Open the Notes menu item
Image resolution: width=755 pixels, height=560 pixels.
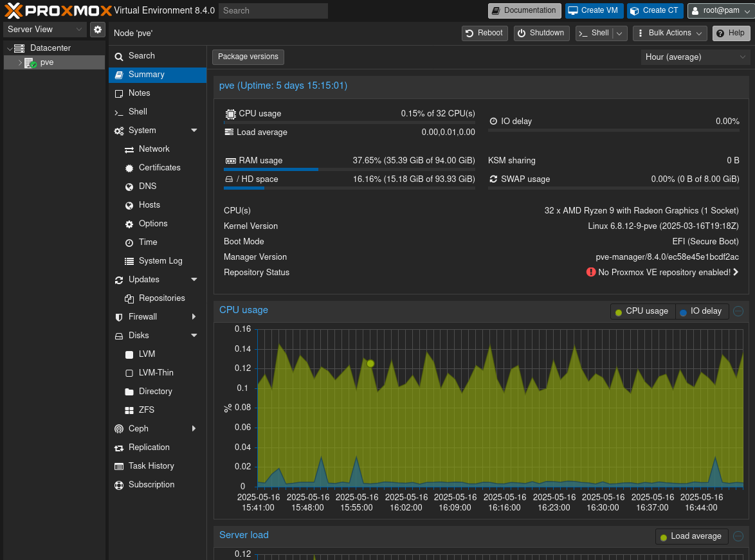tap(158, 93)
